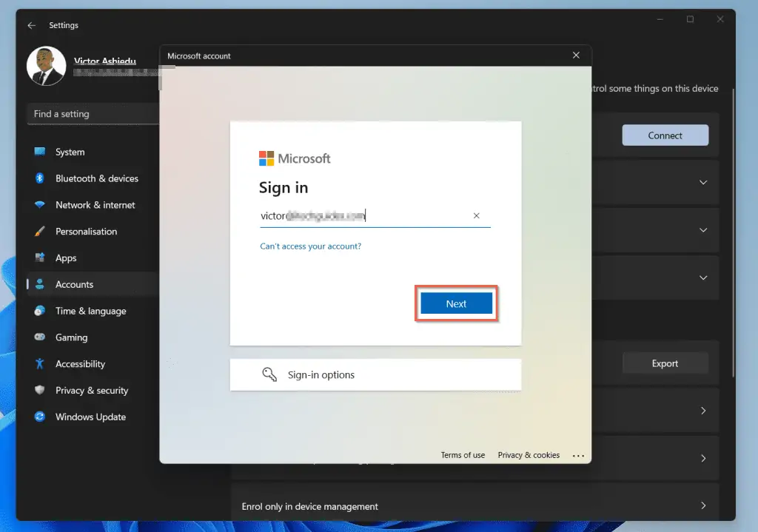Expand the second chevron row below Connect
The image size is (758, 532).
tap(703, 230)
